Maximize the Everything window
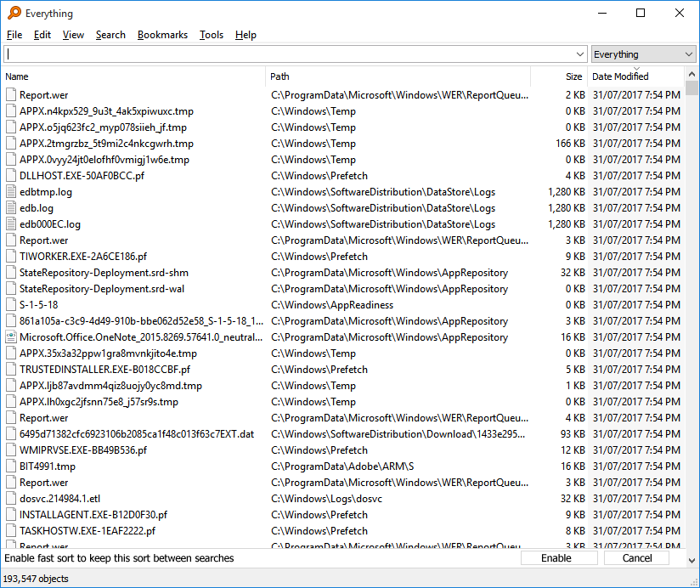Viewport: 700px width, 588px height. 641,13
